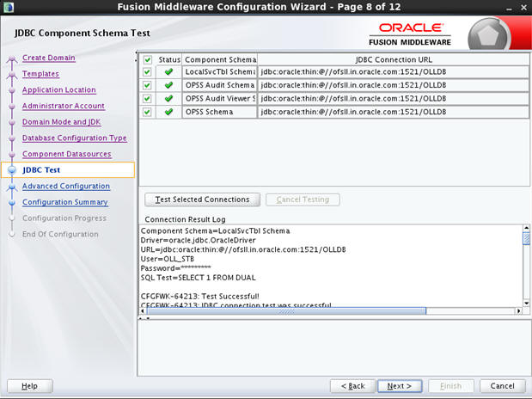532x399 pixels.
Task: Close the Configuration Wizard window
Action: click(524, 8)
